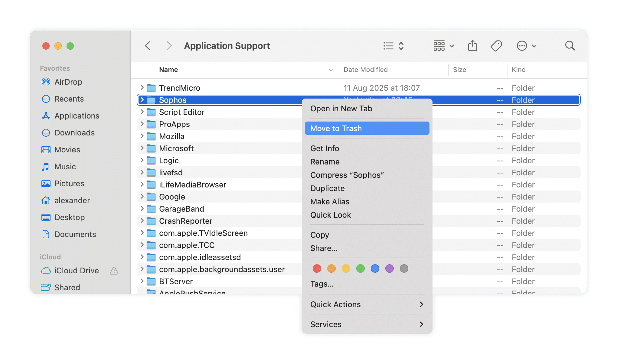The height and width of the screenshot is (364, 617).
Task: Click the Forward navigation arrow
Action: tap(169, 46)
